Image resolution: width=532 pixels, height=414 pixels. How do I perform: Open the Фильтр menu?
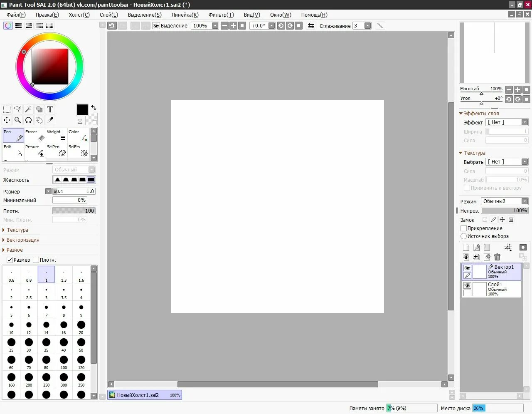tap(221, 15)
